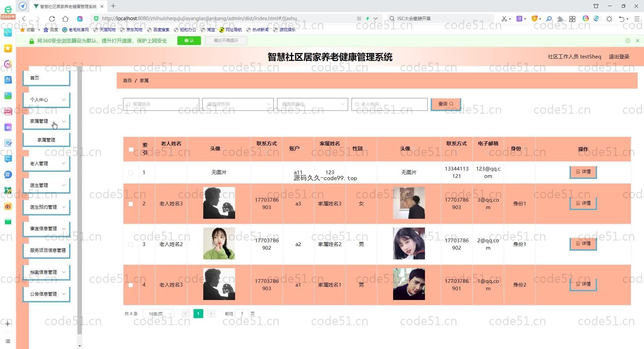Open 详情 for row with account a2

click(x=583, y=244)
